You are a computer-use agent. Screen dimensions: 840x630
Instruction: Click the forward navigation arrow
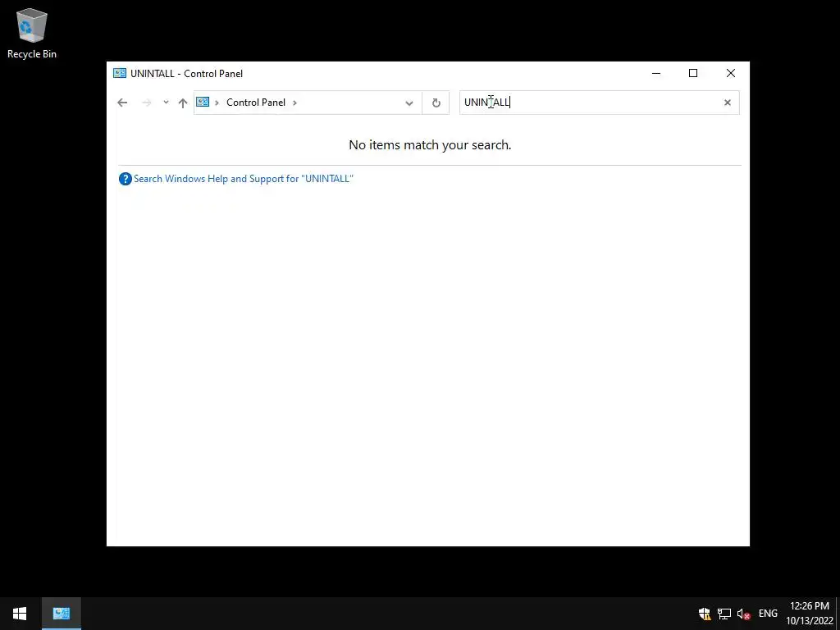click(146, 103)
